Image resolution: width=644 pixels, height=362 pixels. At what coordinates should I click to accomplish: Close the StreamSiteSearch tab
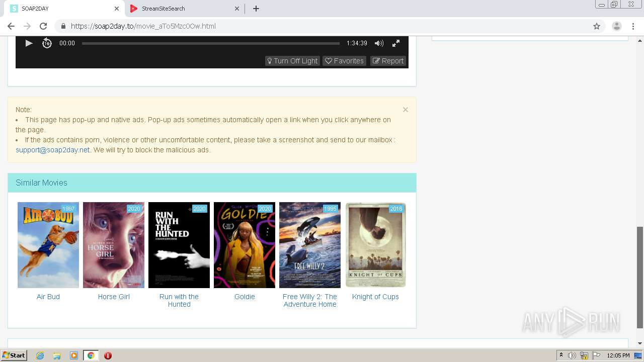237,9
